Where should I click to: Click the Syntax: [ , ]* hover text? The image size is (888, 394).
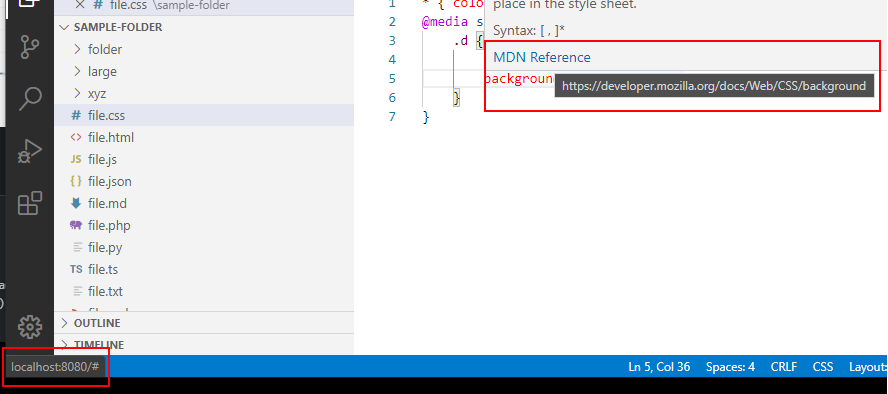coord(528,31)
